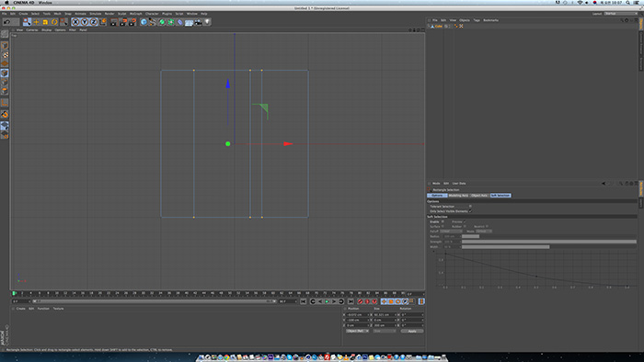Click the green array object icon
This screenshot has height=362, width=644.
click(171, 22)
